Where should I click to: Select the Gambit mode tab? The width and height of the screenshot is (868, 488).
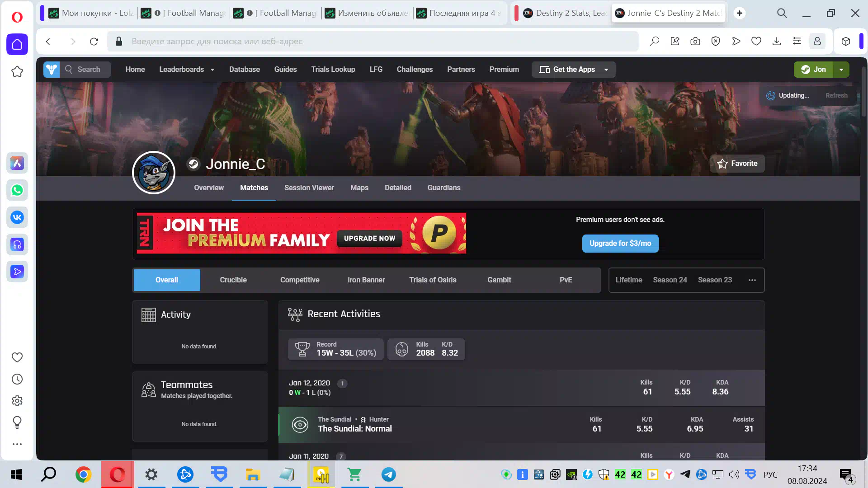(499, 280)
